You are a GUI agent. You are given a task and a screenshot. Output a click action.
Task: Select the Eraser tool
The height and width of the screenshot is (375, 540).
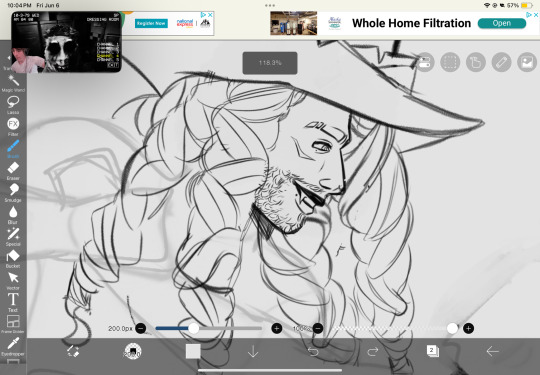[13, 171]
